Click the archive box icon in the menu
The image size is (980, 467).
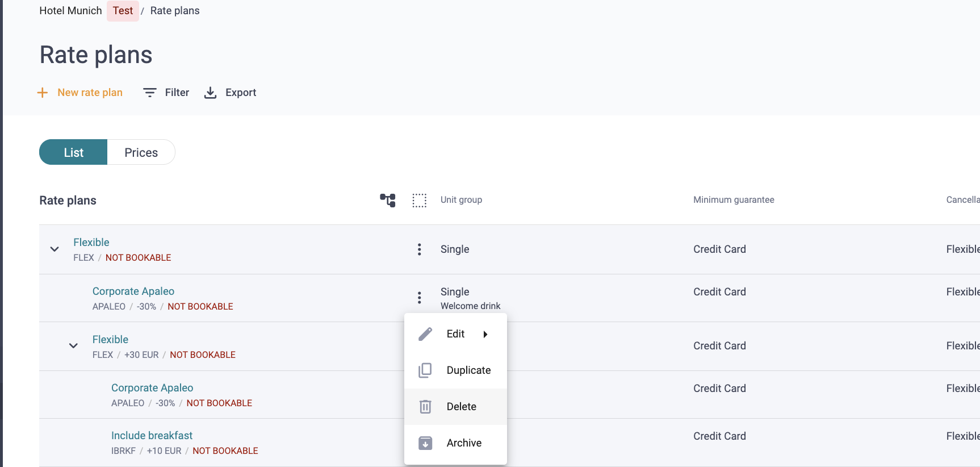coord(425,443)
